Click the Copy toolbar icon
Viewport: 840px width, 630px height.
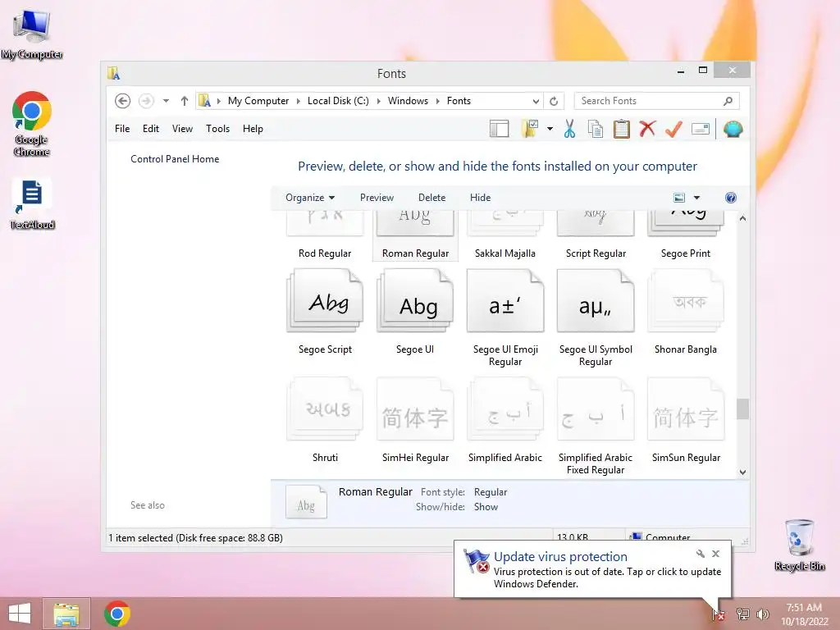pyautogui.click(x=596, y=129)
